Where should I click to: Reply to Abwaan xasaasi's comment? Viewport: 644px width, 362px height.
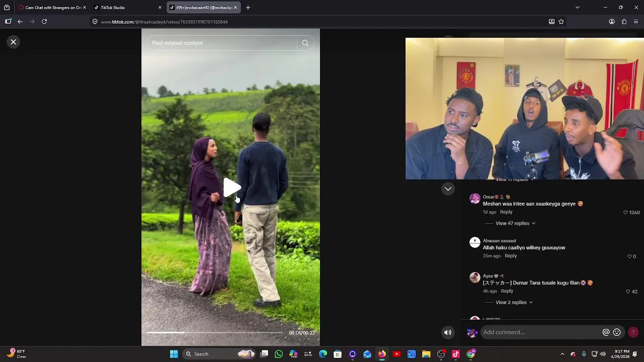pos(511,256)
